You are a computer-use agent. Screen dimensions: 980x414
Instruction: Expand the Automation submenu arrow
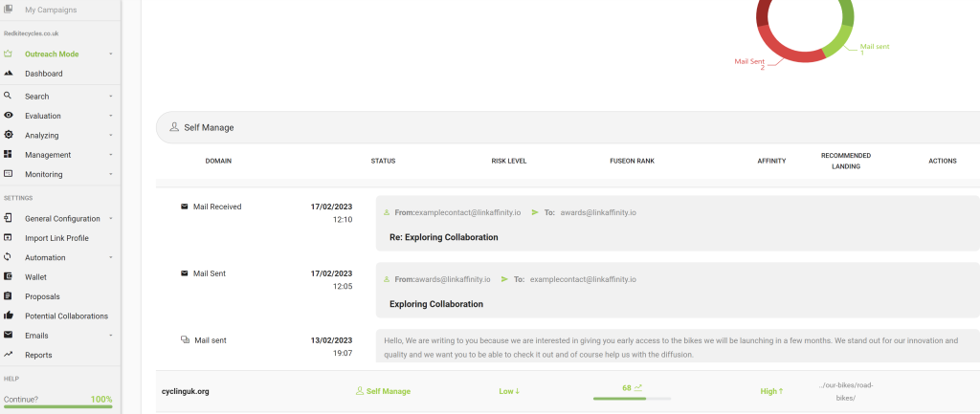111,257
